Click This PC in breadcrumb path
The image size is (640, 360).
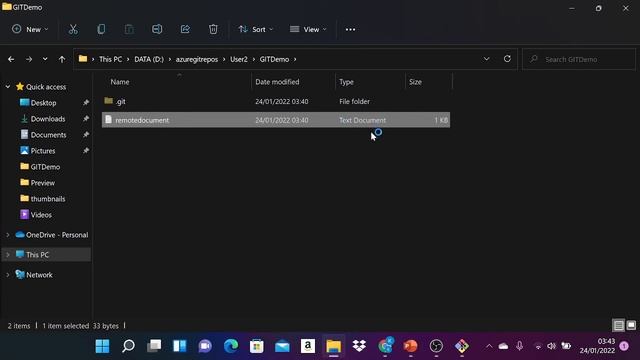click(111, 59)
